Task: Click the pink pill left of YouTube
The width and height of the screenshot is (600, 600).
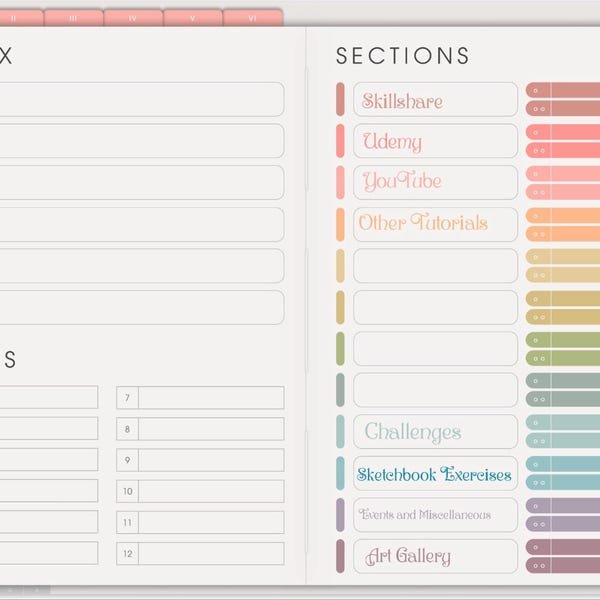Action: coord(340,183)
